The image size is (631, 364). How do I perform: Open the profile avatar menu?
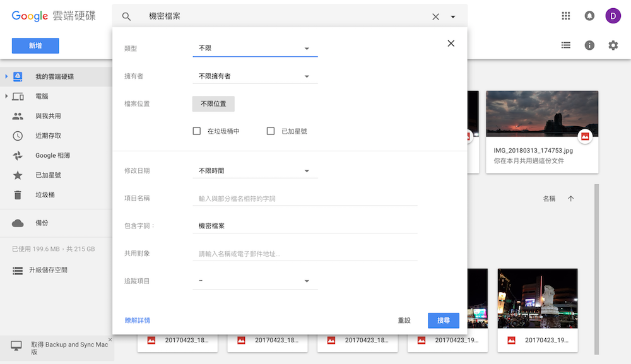613,16
